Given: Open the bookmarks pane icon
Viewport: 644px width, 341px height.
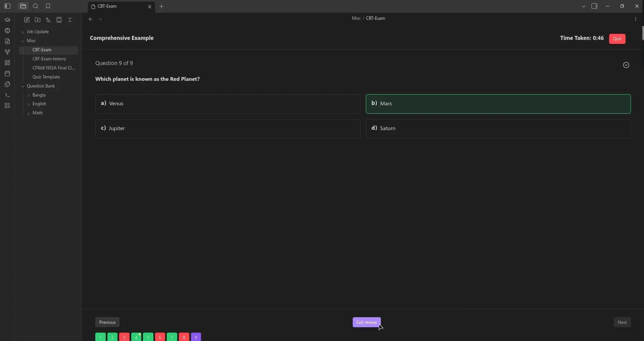Looking at the screenshot, I should [x=48, y=6].
